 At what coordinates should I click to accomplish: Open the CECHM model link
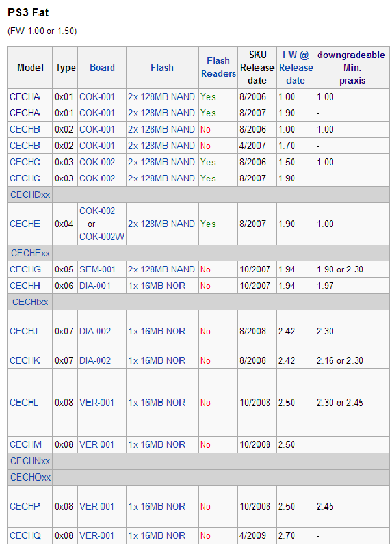coord(25,445)
